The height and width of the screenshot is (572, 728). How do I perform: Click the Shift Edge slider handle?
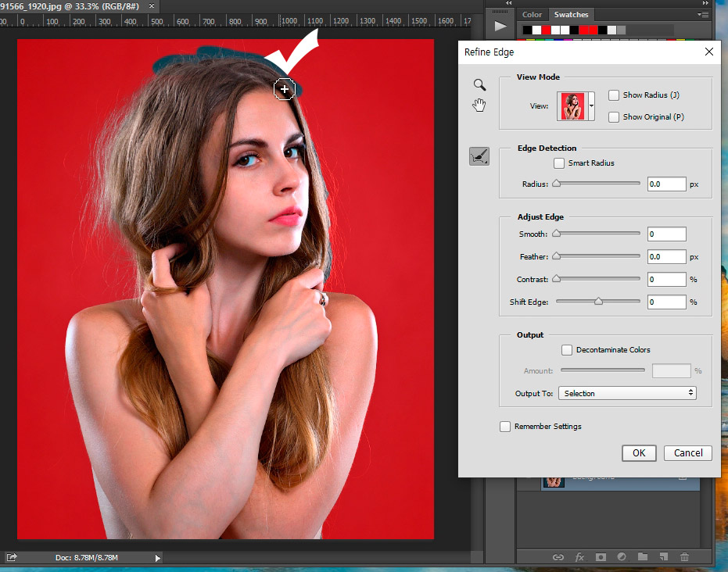coord(598,302)
